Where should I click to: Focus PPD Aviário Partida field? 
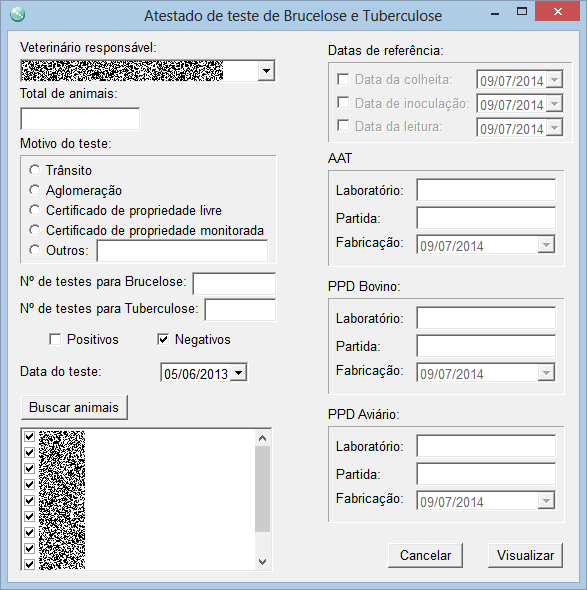coord(486,473)
